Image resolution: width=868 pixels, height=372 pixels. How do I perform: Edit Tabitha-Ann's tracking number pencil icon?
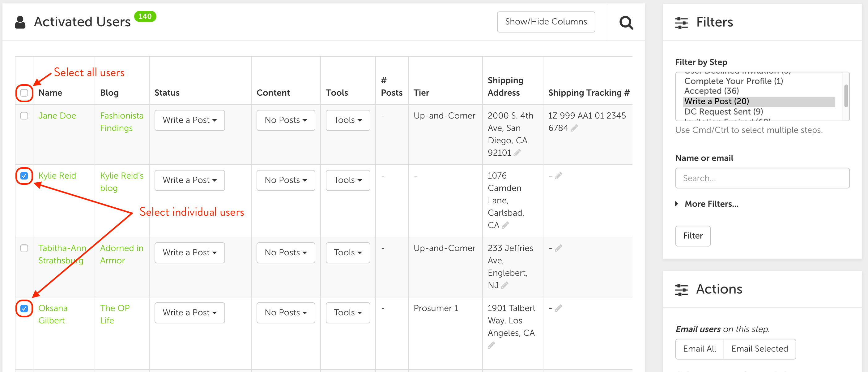coord(558,248)
